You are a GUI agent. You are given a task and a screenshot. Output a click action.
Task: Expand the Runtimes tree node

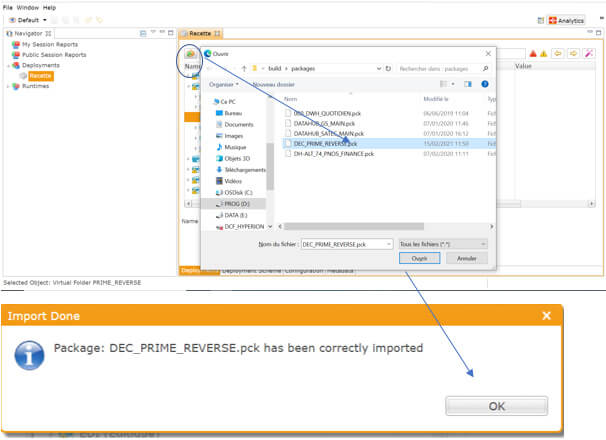[8, 86]
